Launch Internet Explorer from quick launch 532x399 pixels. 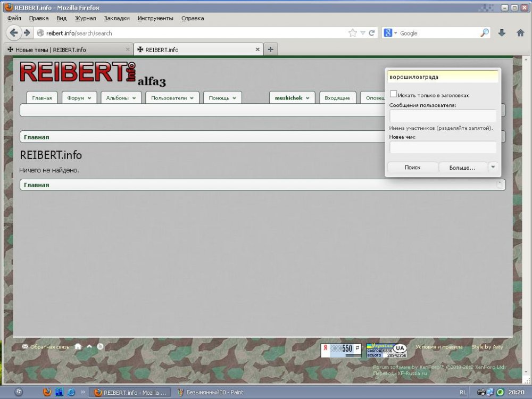click(x=71, y=392)
